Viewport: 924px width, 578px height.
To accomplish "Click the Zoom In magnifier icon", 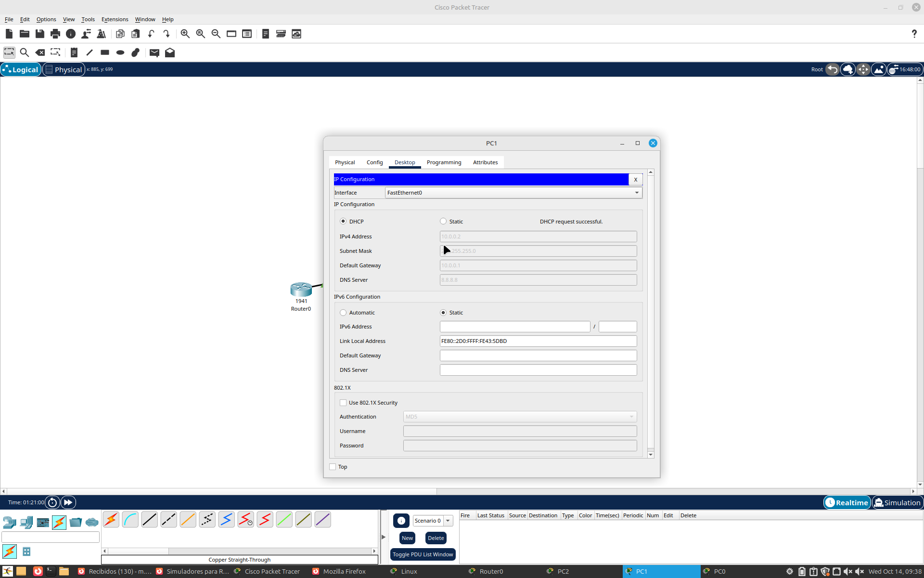I will click(185, 34).
